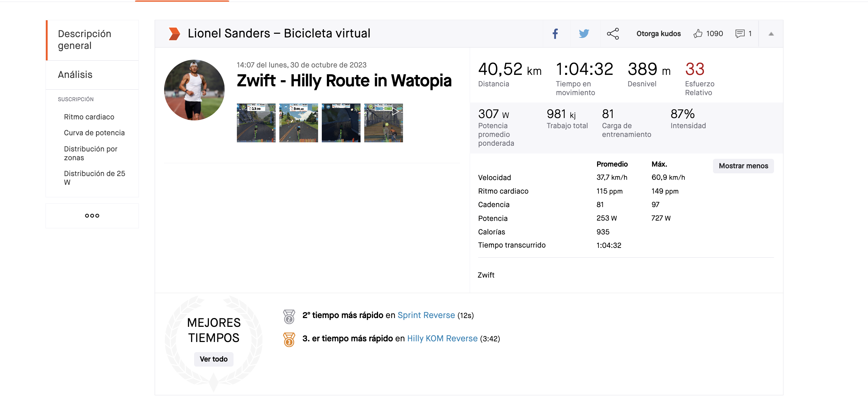Collapse the activity header with the up arrow
Image resolution: width=868 pixels, height=400 pixels.
pos(771,34)
